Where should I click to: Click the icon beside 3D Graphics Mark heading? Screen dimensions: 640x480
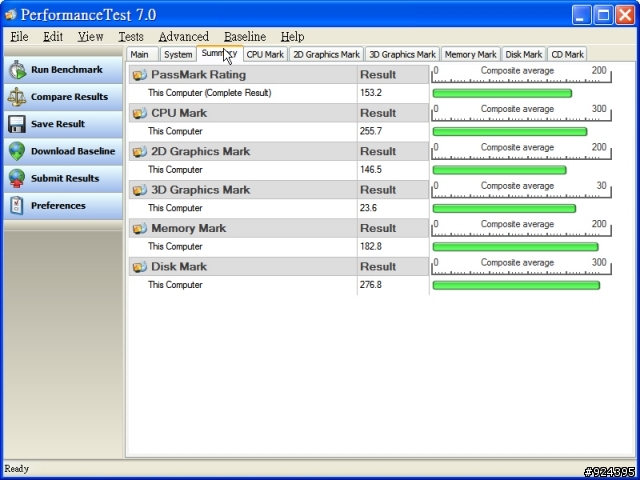140,190
